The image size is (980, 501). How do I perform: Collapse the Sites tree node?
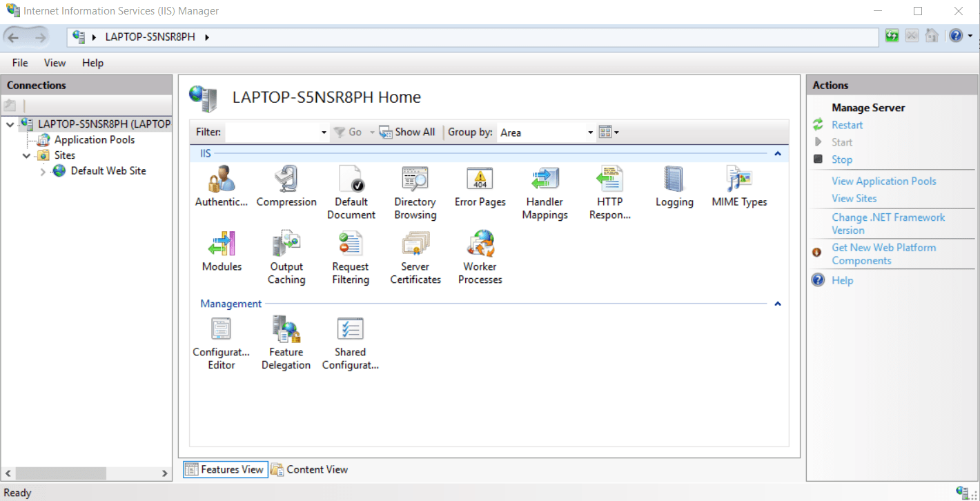click(27, 155)
